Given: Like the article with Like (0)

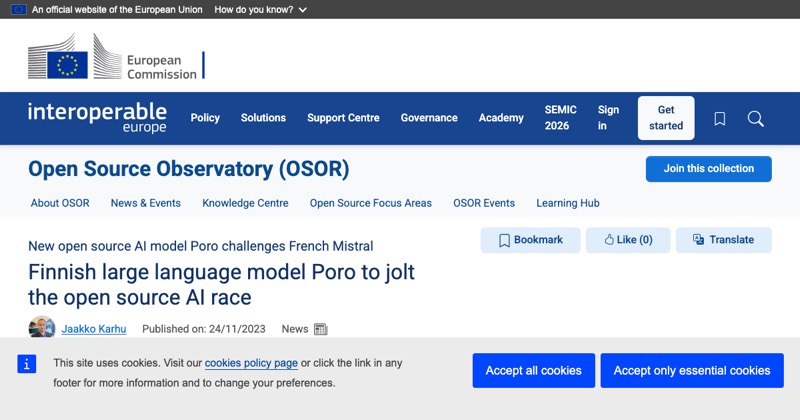Looking at the screenshot, I should (x=628, y=240).
